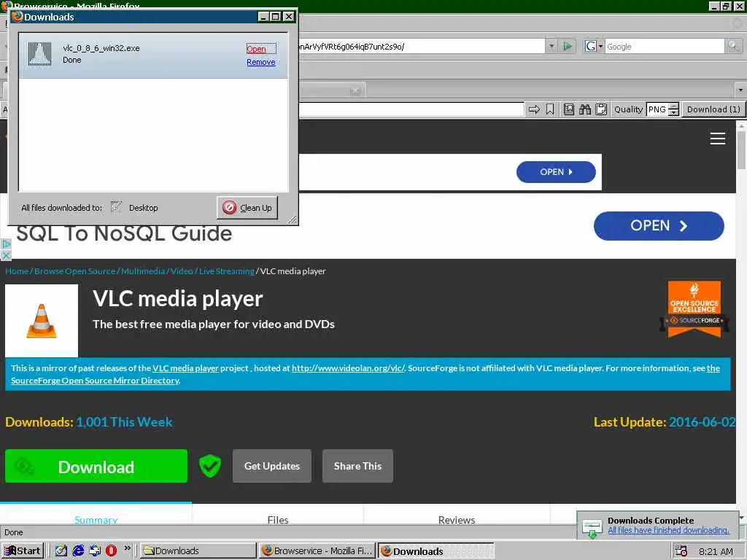Screen dimensions: 747x560
Task: Launch Opera from quick launch
Action: coord(111,551)
